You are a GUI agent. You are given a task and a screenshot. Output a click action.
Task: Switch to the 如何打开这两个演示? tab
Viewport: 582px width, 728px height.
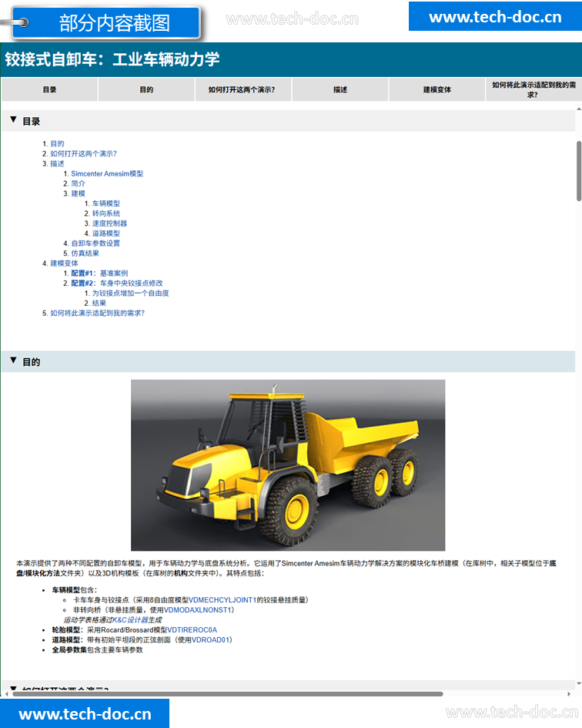pyautogui.click(x=243, y=89)
